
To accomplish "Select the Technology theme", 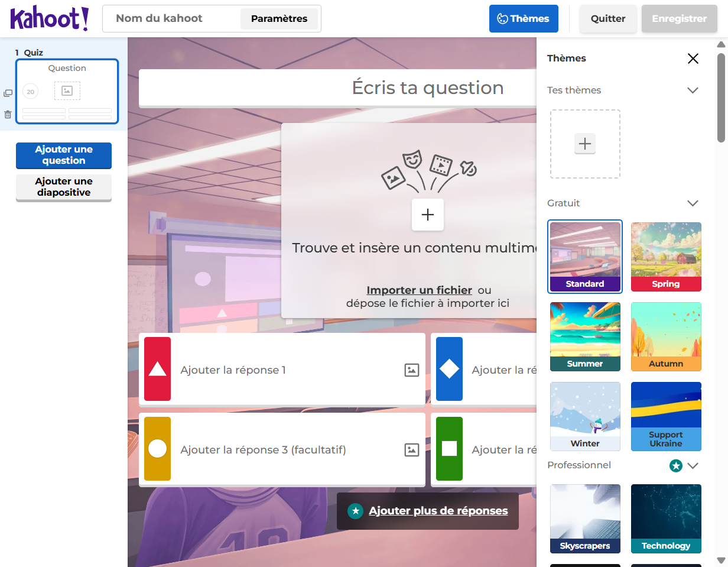I will click(666, 519).
